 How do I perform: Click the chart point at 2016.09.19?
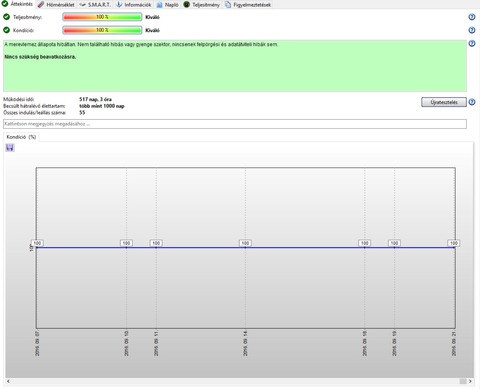(394, 247)
